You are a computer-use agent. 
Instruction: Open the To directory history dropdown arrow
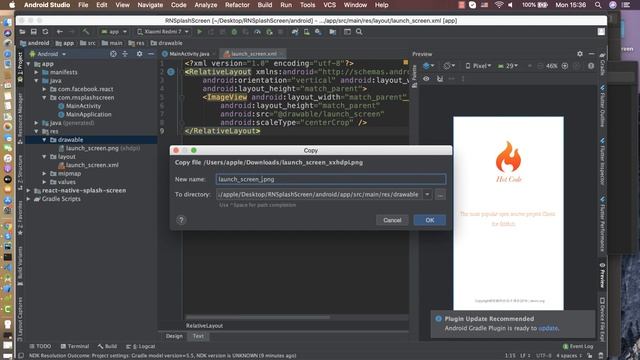(x=427, y=195)
